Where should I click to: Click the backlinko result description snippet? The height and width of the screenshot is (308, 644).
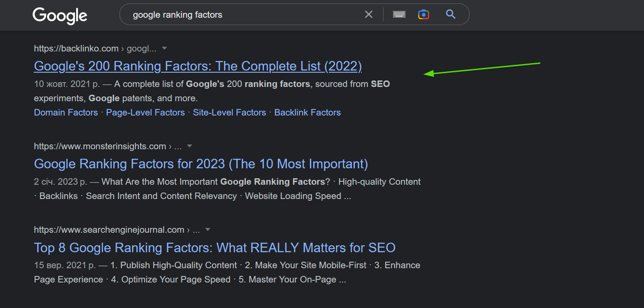tap(212, 91)
